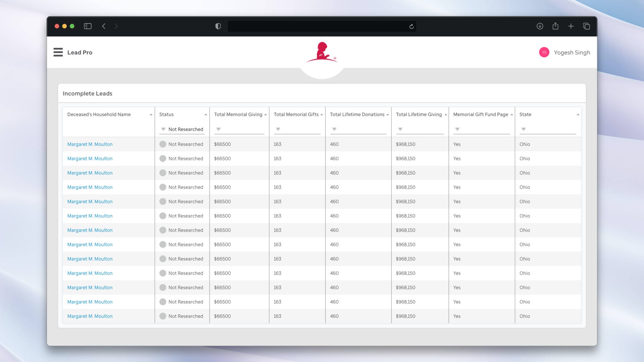The width and height of the screenshot is (644, 362).
Task: Click Yogesh Singh user name
Action: [572, 53]
